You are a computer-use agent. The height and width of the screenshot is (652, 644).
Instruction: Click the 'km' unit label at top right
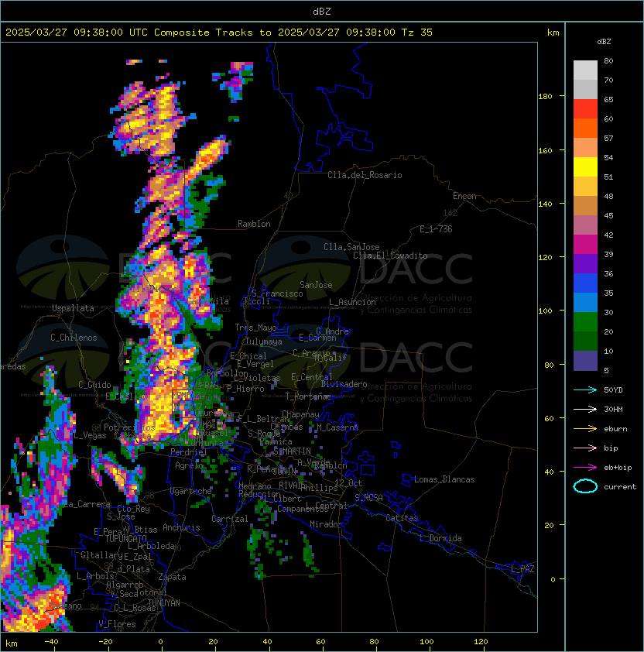(x=553, y=33)
